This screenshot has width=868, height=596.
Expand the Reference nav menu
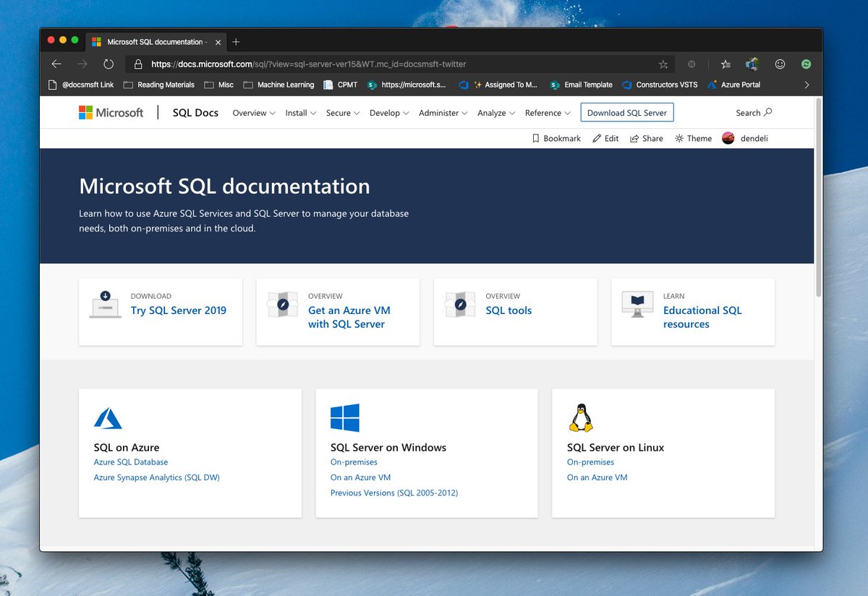coord(548,113)
